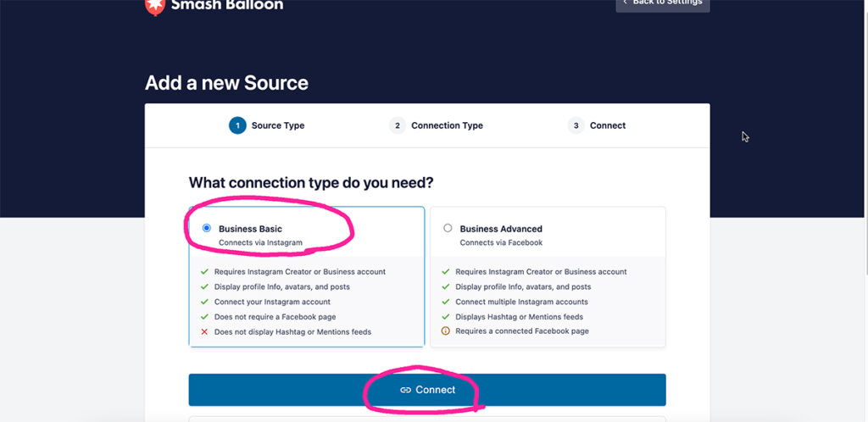Click the link icon on the Connect button

point(405,390)
